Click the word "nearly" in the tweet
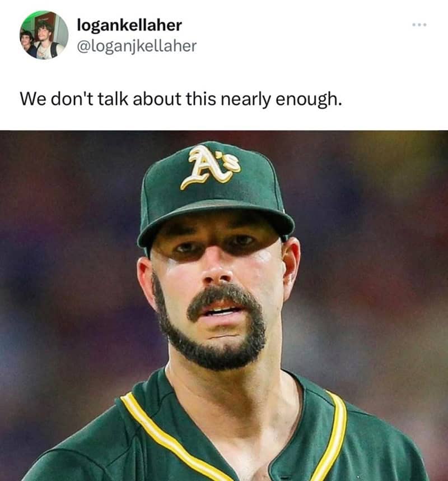 pos(246,100)
